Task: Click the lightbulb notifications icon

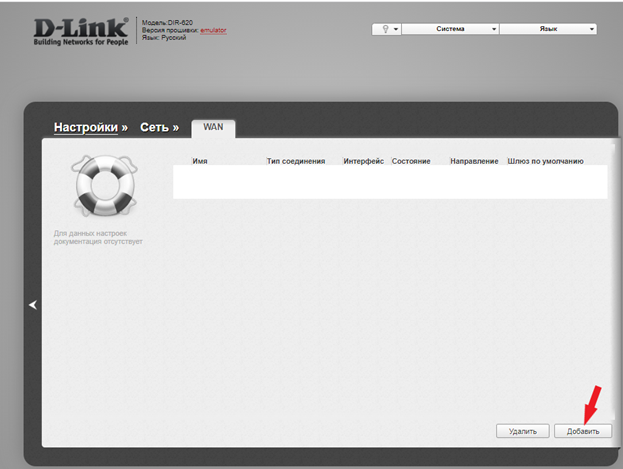Action: [383, 30]
